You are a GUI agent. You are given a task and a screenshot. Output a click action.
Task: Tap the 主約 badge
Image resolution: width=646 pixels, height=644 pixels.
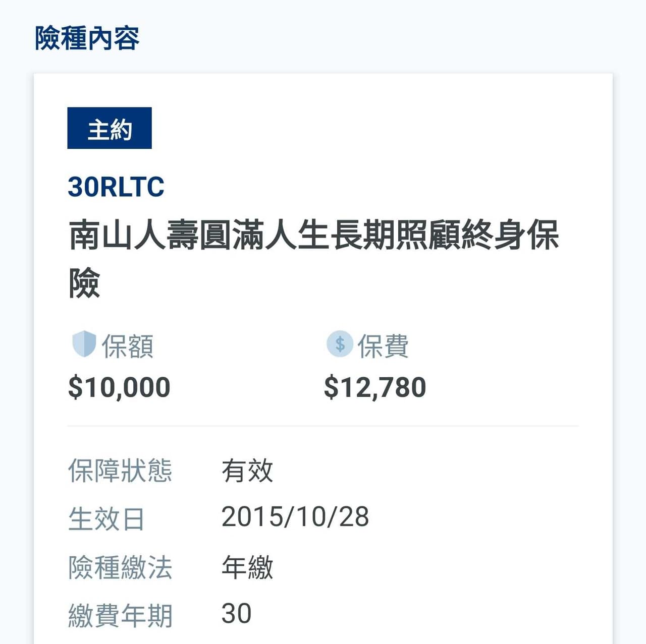[110, 128]
